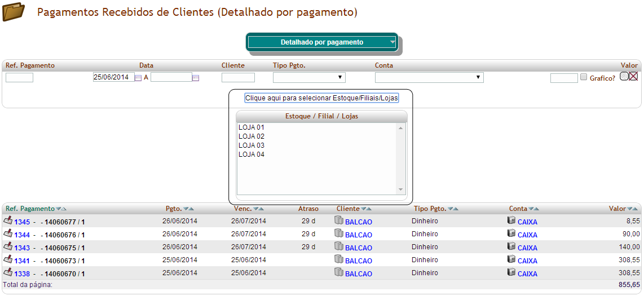Click the safe icon beside CAIXA in row 1343

click(x=511, y=246)
